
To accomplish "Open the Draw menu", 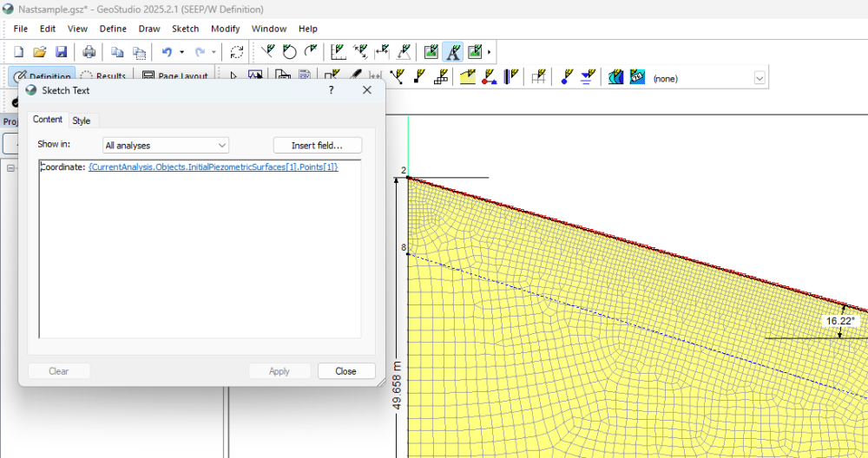I will (x=149, y=29).
